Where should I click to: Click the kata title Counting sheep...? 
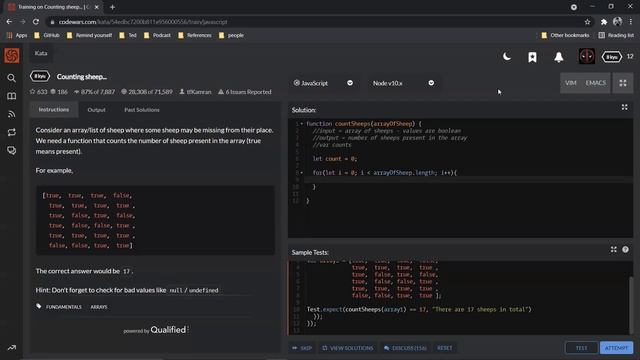[82, 77]
